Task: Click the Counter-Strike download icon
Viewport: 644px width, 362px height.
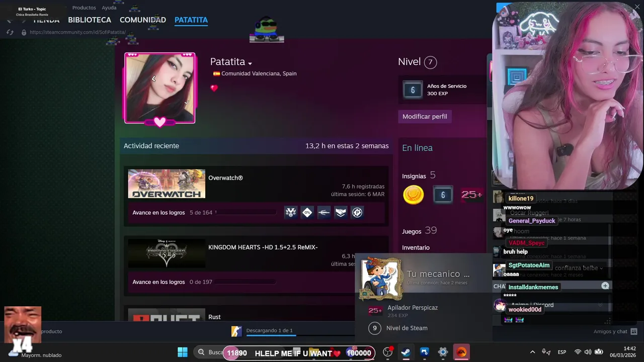Action: 236,331
